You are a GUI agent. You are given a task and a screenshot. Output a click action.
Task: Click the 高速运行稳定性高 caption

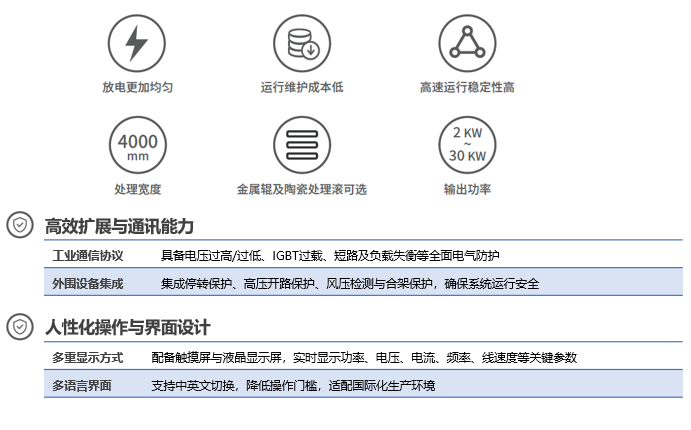point(467,87)
